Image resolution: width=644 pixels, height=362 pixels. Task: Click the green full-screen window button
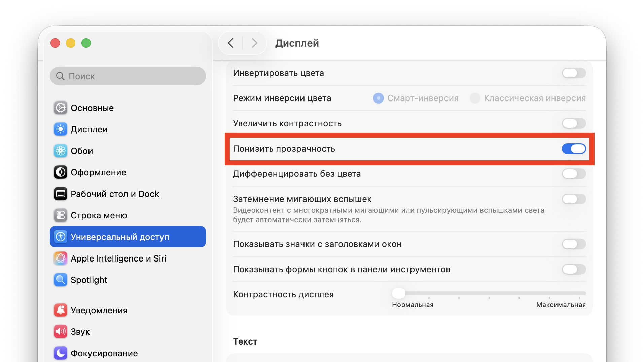(86, 43)
